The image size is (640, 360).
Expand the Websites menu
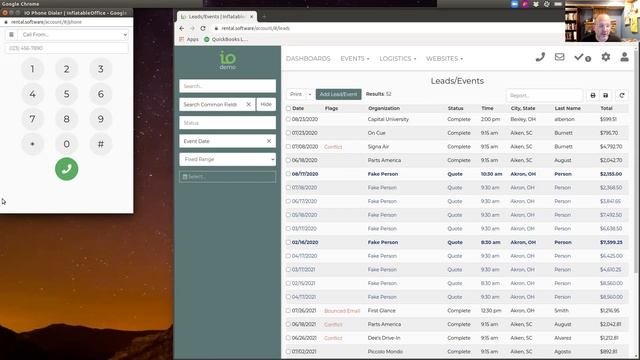444,59
